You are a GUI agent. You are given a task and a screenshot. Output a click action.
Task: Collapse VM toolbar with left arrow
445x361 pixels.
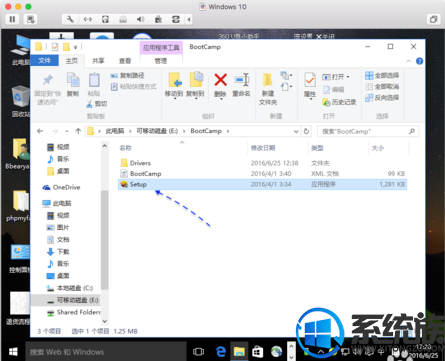coord(189,19)
